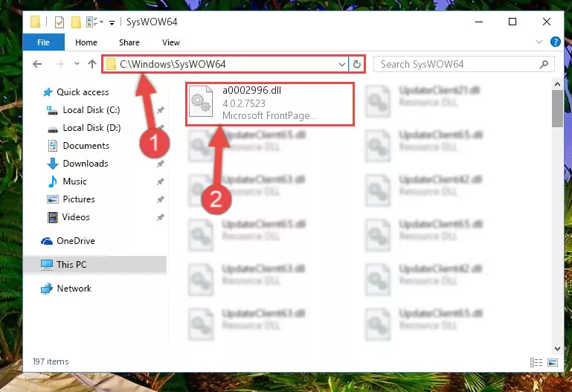572x392 pixels.
Task: Open Music in the sidebar
Action: (x=74, y=181)
